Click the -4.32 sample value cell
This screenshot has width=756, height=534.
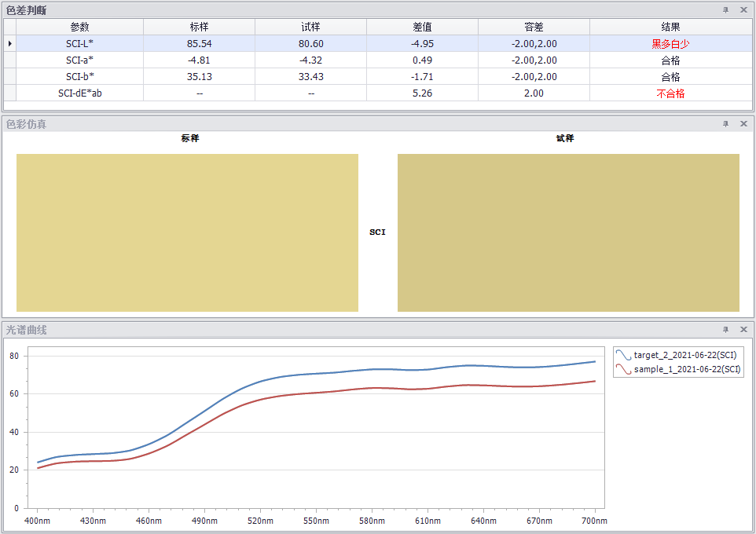coord(311,60)
